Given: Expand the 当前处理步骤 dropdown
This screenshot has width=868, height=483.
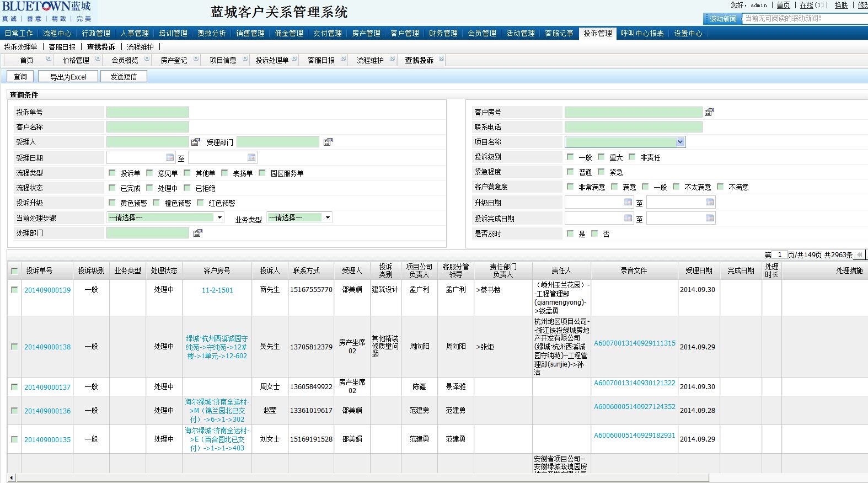Looking at the screenshot, I should (x=219, y=217).
